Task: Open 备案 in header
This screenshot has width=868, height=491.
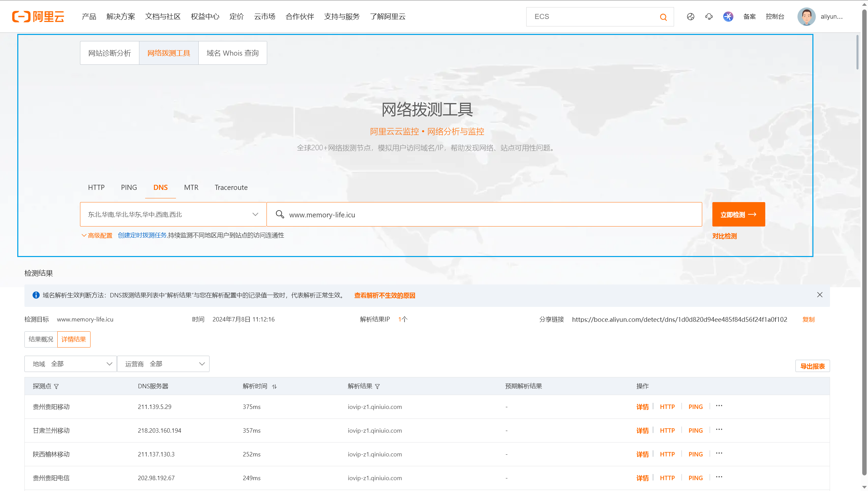Action: coord(750,17)
